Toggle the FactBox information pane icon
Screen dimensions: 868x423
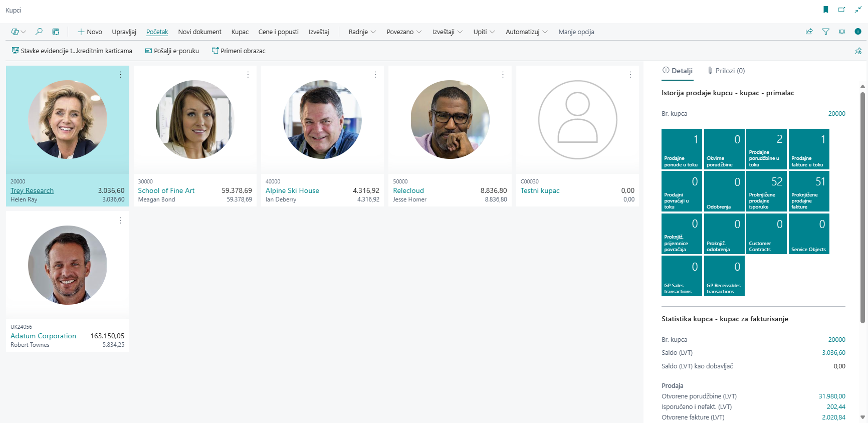(858, 32)
